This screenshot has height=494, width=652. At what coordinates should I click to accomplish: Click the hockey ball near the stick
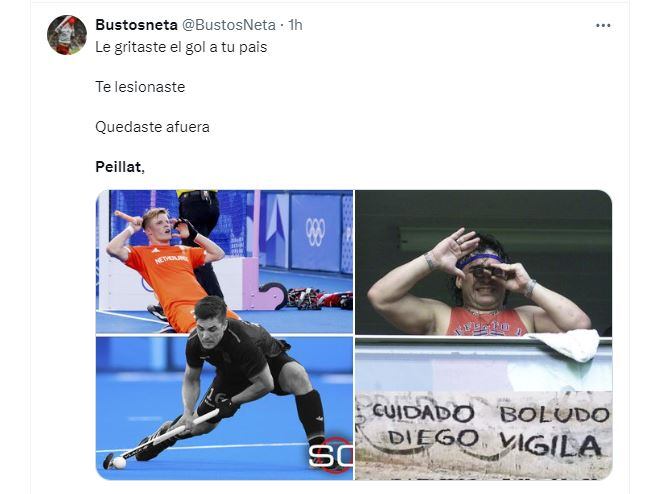(x=119, y=463)
